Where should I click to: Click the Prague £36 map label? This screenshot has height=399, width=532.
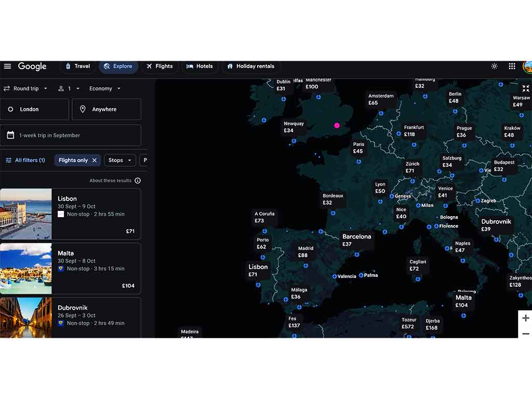tap(464, 131)
